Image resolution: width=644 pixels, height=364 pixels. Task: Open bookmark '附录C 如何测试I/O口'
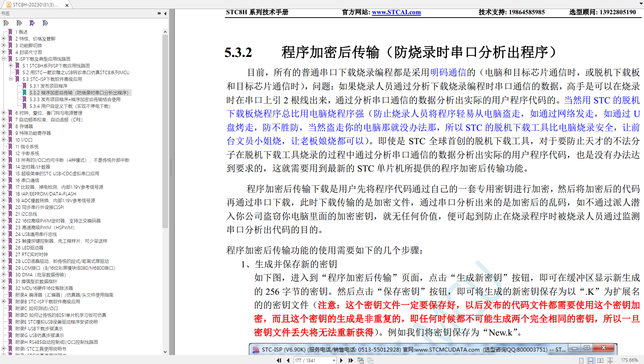pyautogui.click(x=37, y=308)
